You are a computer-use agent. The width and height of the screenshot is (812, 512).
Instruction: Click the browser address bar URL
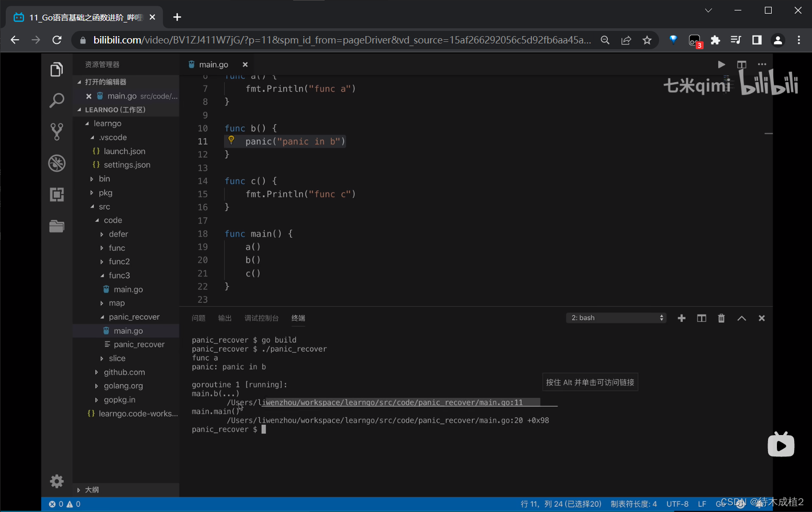tap(342, 40)
